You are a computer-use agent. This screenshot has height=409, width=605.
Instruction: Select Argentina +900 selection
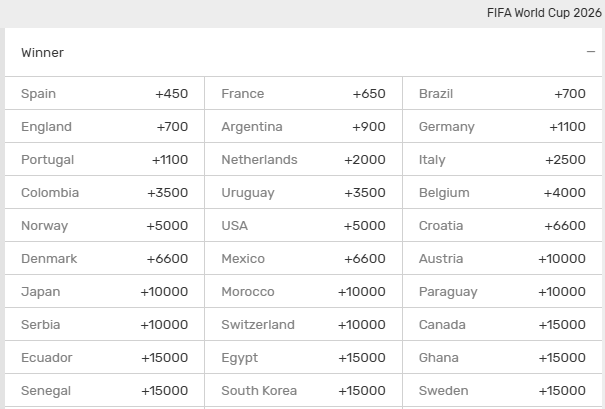[x=303, y=127]
